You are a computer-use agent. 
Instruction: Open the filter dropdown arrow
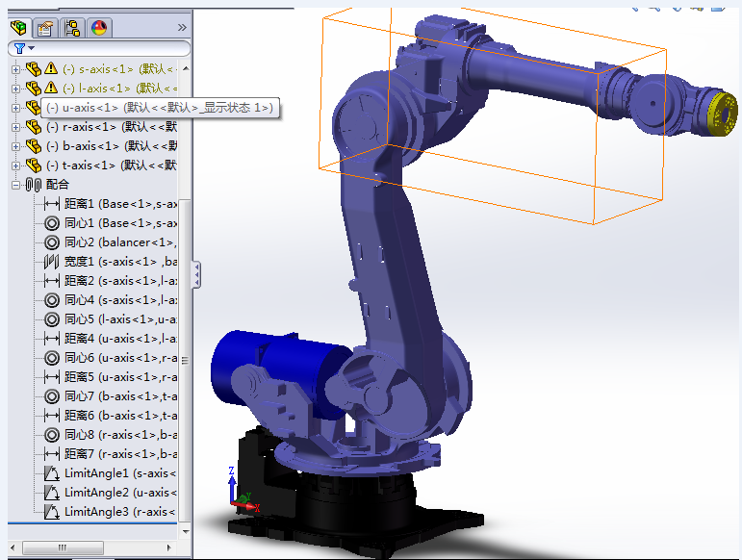pos(31,48)
